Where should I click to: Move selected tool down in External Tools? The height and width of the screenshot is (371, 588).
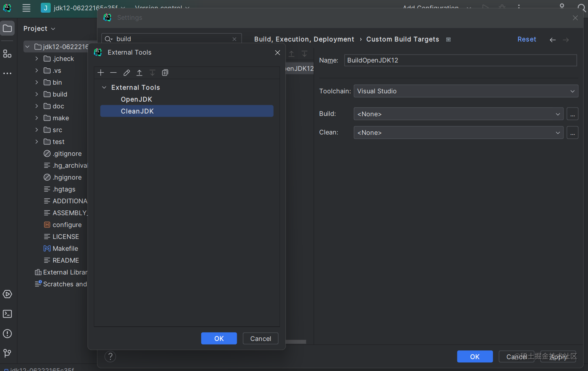[x=152, y=73]
